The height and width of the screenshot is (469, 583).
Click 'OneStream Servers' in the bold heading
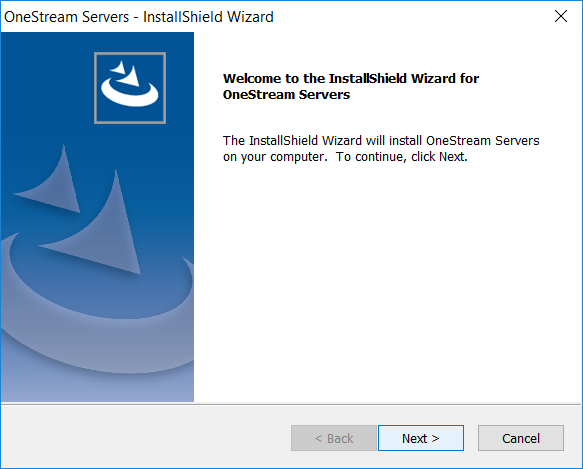[286, 94]
